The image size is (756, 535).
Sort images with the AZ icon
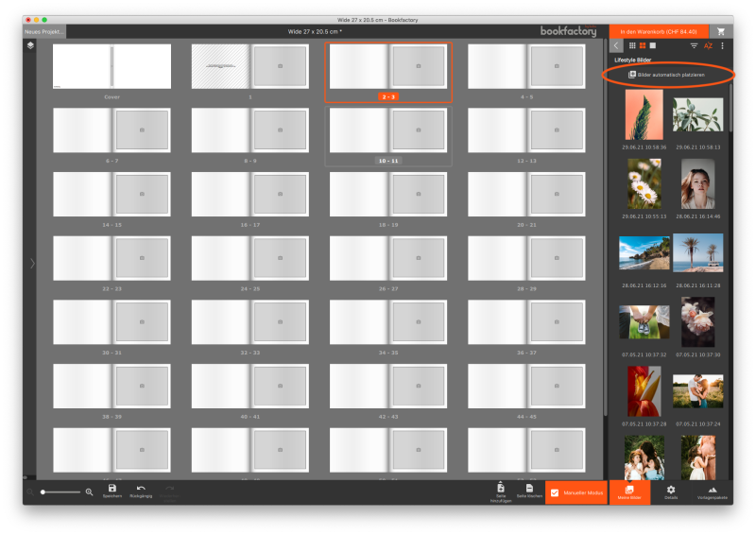(x=708, y=45)
